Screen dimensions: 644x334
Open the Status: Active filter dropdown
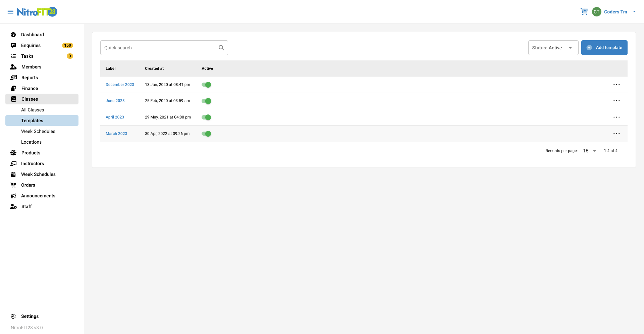553,47
